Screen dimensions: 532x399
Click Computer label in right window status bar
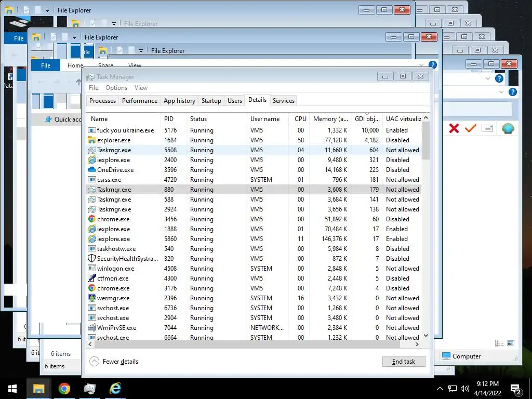(466, 356)
